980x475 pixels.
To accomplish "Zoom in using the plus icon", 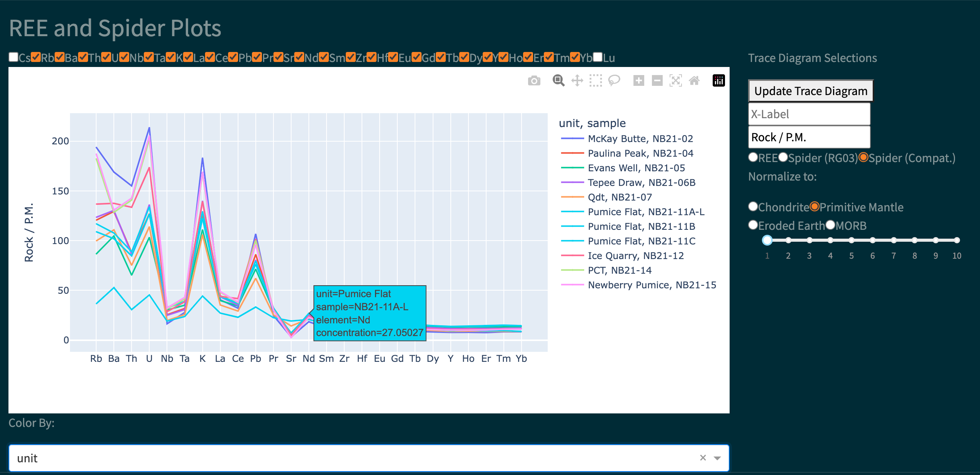I will pos(638,80).
